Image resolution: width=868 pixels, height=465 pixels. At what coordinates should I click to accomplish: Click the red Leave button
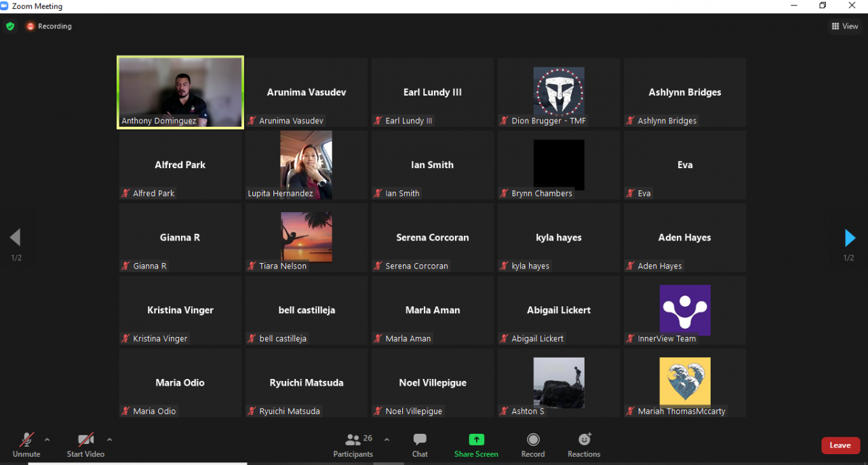(x=840, y=445)
